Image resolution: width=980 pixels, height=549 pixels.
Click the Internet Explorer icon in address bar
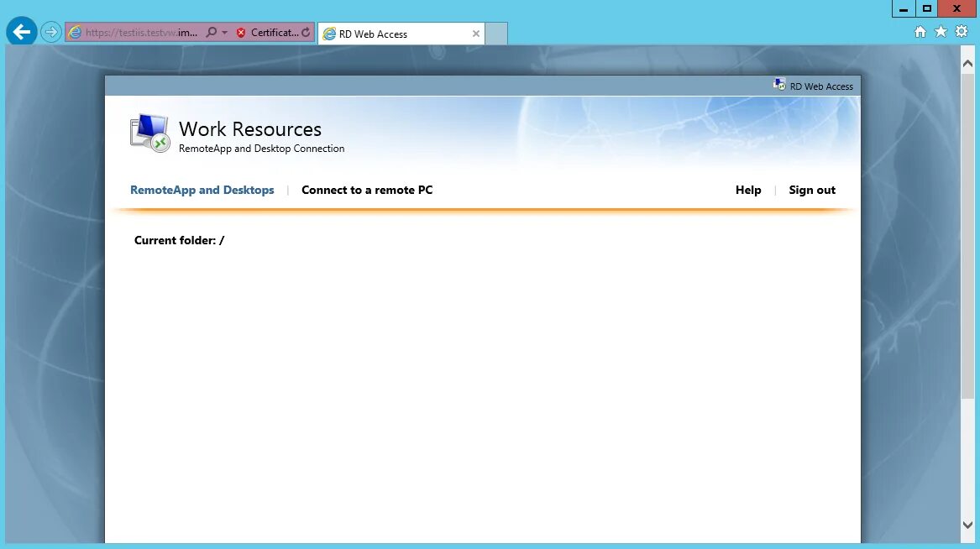point(75,33)
